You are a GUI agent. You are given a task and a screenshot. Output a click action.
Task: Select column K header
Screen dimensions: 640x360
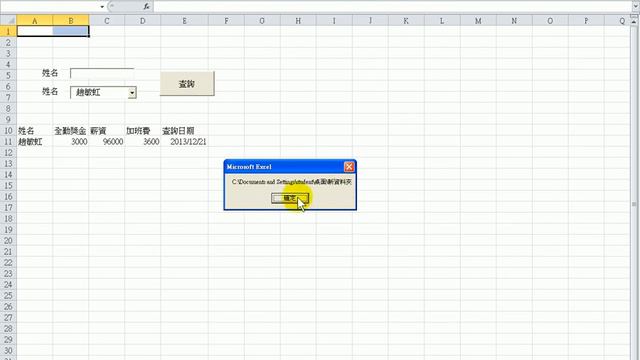click(406, 20)
